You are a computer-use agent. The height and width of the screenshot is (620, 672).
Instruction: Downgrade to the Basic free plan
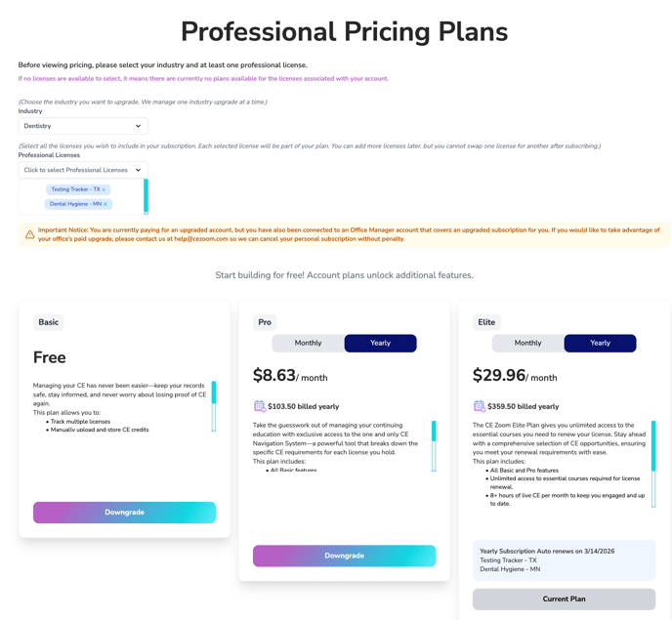click(124, 513)
